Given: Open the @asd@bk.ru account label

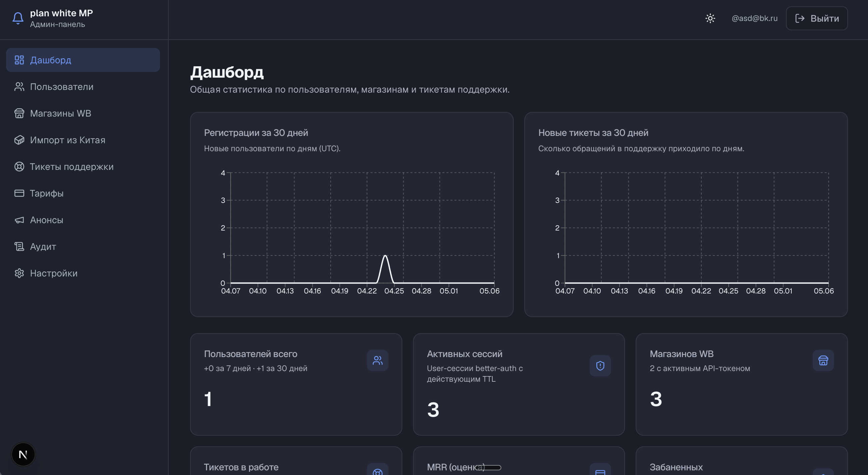Looking at the screenshot, I should pyautogui.click(x=754, y=18).
